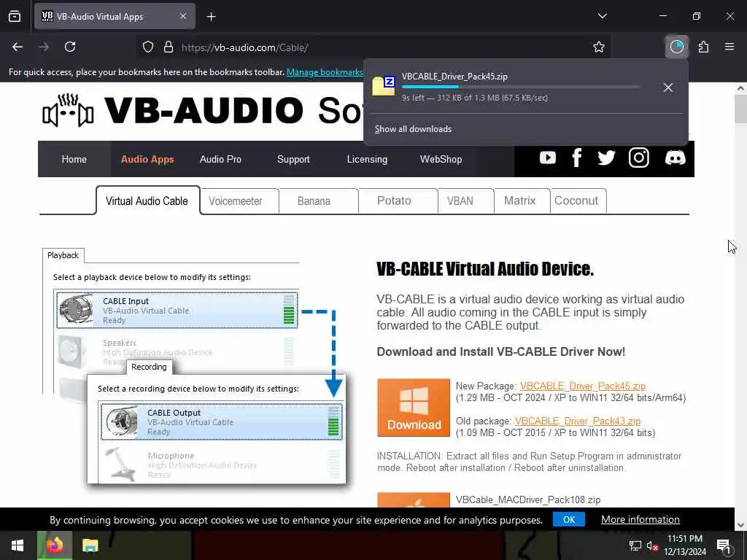
Task: Switch to the Coconut tab
Action: point(578,201)
